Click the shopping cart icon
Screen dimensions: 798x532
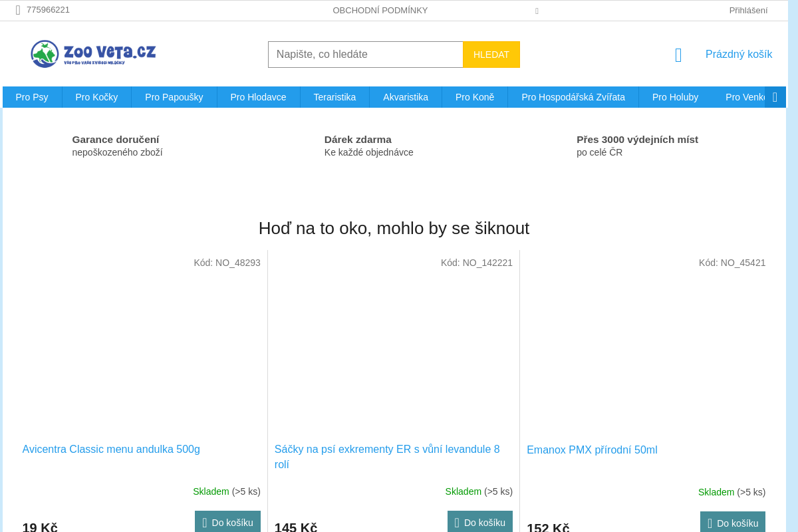coord(678,55)
